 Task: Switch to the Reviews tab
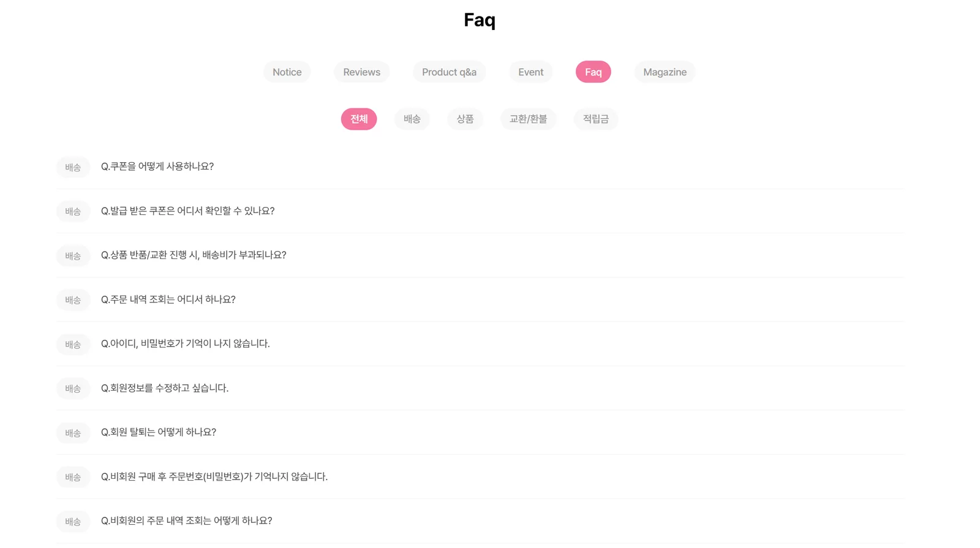tap(361, 72)
